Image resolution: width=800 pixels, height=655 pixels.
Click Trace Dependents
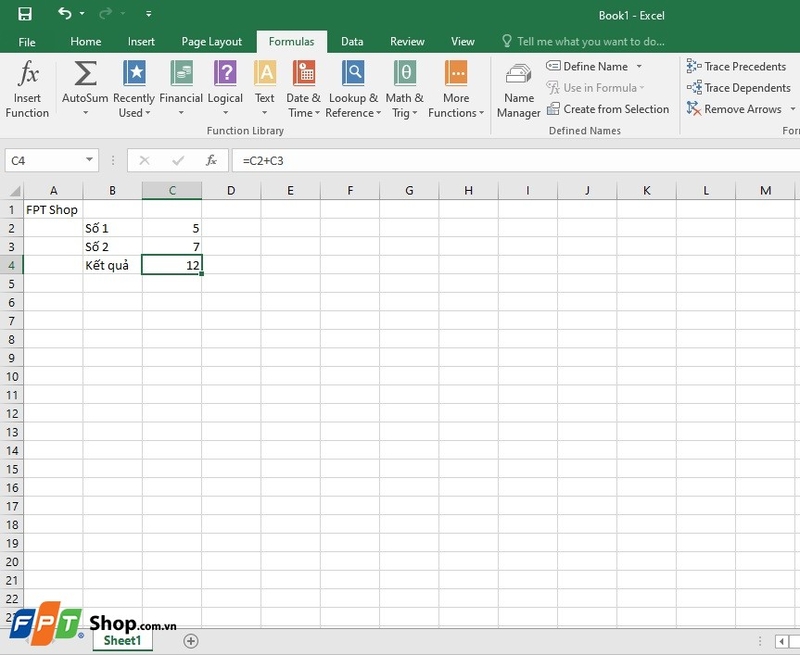(738, 88)
